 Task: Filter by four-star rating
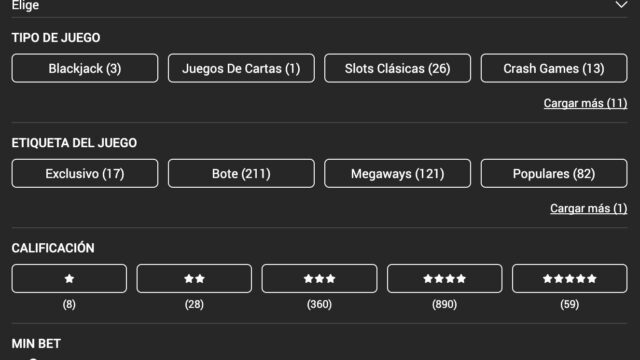coord(444,278)
